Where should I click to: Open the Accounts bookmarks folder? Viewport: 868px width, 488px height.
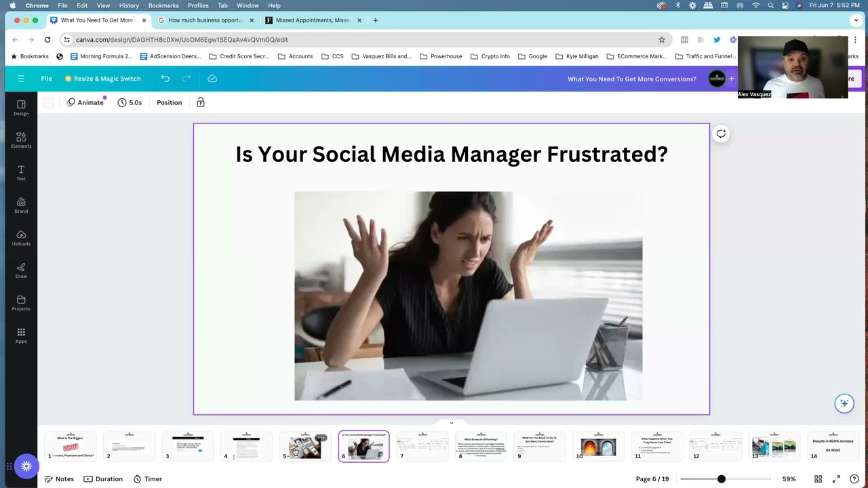(295, 56)
